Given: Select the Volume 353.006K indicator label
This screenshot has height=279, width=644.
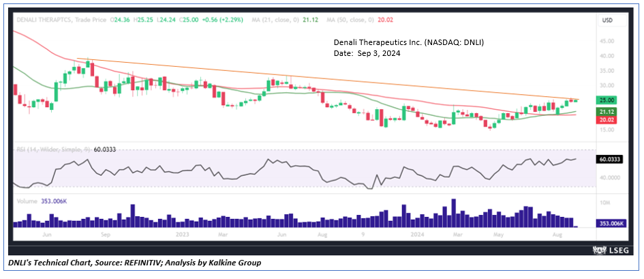Looking at the screenshot, I should point(41,201).
